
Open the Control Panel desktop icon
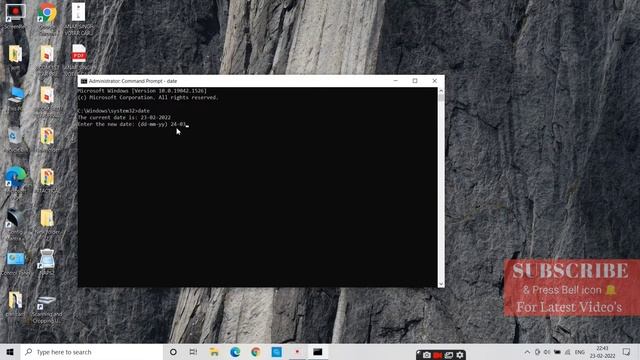pos(16,260)
